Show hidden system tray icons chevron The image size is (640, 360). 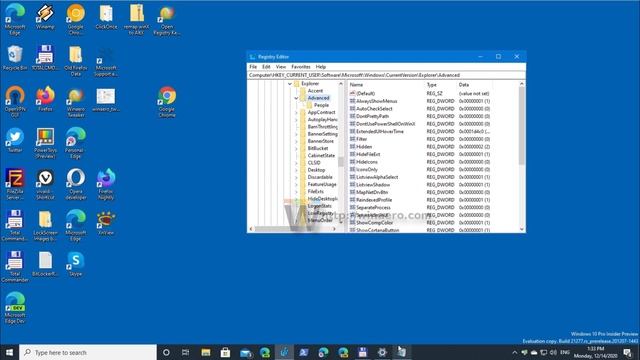514,352
